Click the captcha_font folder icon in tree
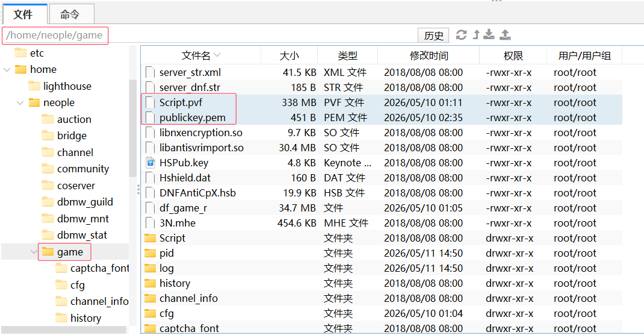 (x=61, y=268)
